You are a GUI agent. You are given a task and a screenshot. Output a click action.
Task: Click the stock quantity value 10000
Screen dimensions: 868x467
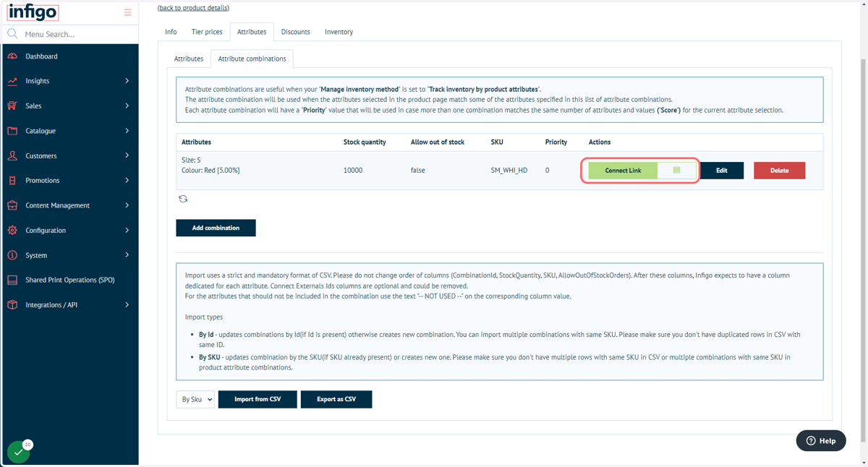click(x=353, y=171)
